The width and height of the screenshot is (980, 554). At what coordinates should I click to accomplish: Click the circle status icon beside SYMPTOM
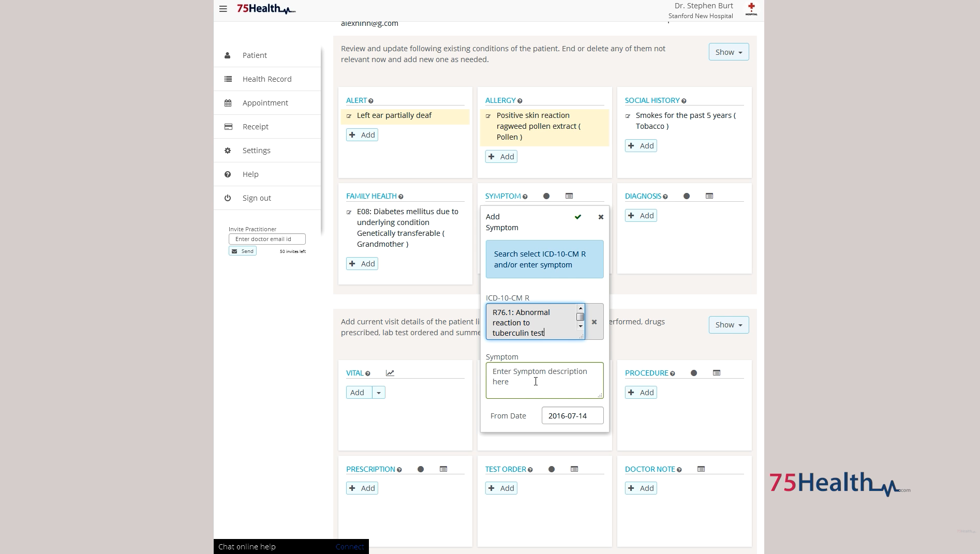[x=545, y=196]
